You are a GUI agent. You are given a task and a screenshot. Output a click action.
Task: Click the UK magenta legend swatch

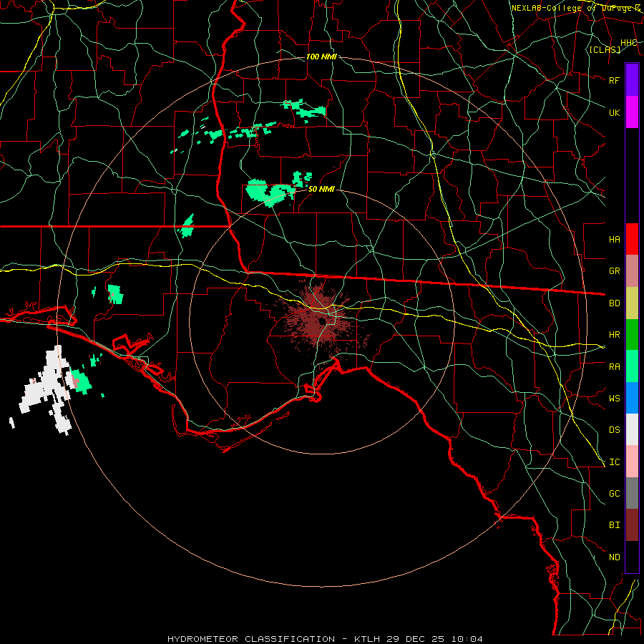(x=632, y=112)
